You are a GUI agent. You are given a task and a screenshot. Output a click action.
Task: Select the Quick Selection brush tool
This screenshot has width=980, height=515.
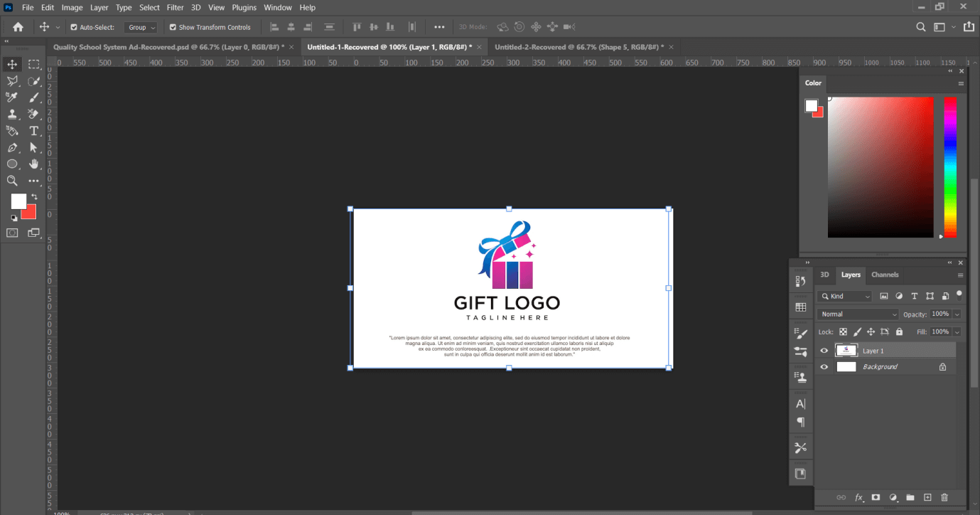[33, 80]
